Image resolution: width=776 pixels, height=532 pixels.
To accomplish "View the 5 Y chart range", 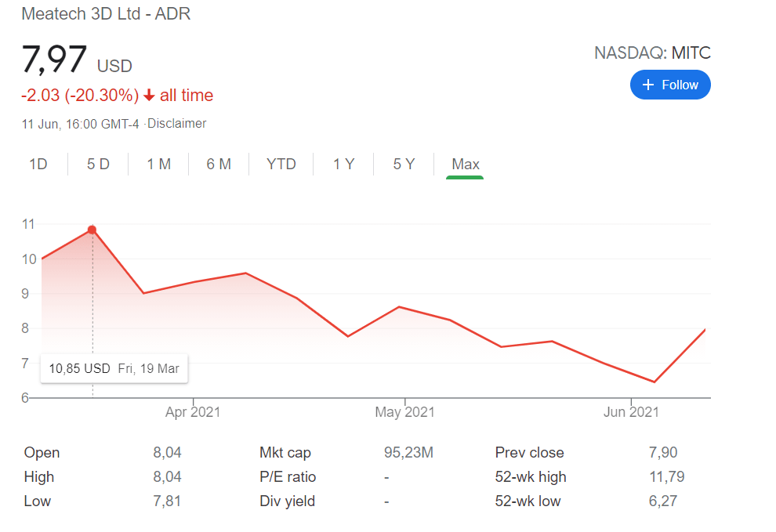I will [404, 165].
